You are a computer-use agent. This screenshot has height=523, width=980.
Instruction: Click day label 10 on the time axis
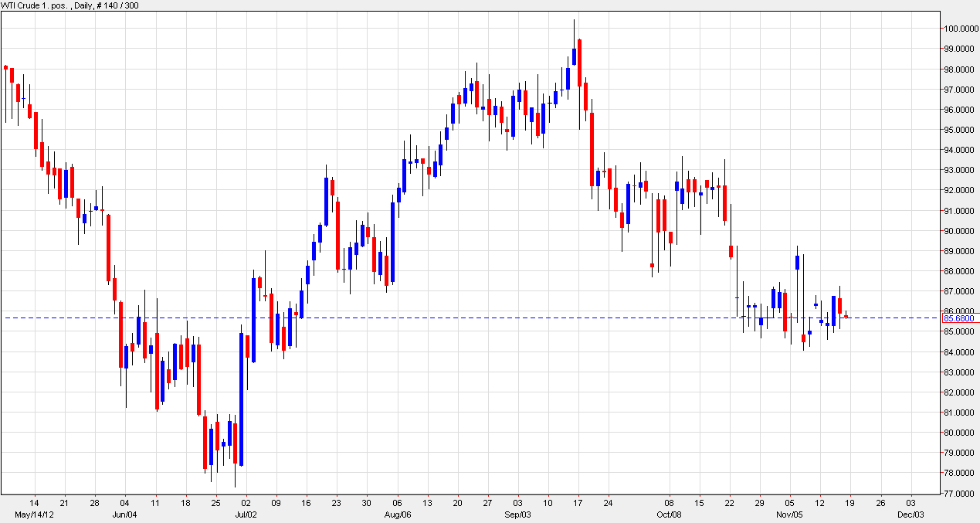click(548, 501)
